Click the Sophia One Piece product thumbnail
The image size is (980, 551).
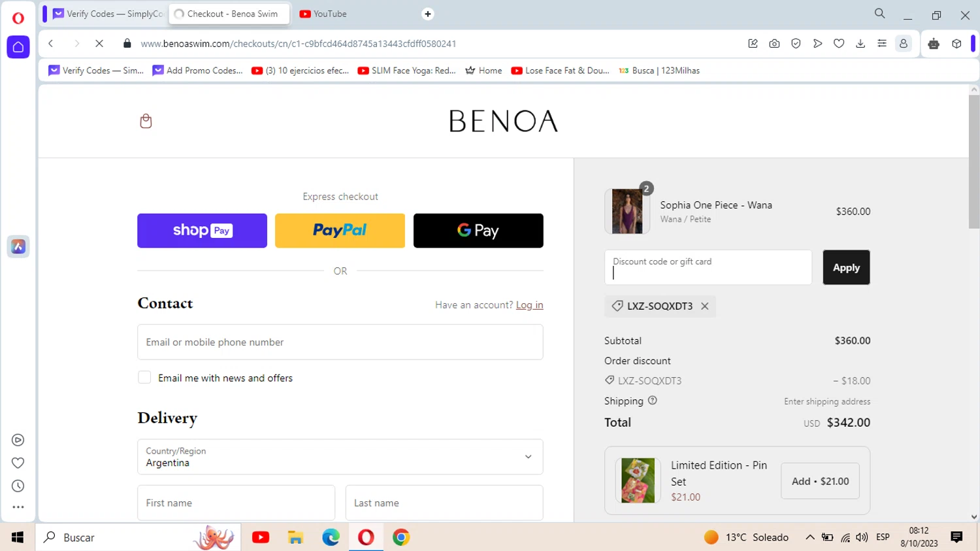(x=627, y=211)
